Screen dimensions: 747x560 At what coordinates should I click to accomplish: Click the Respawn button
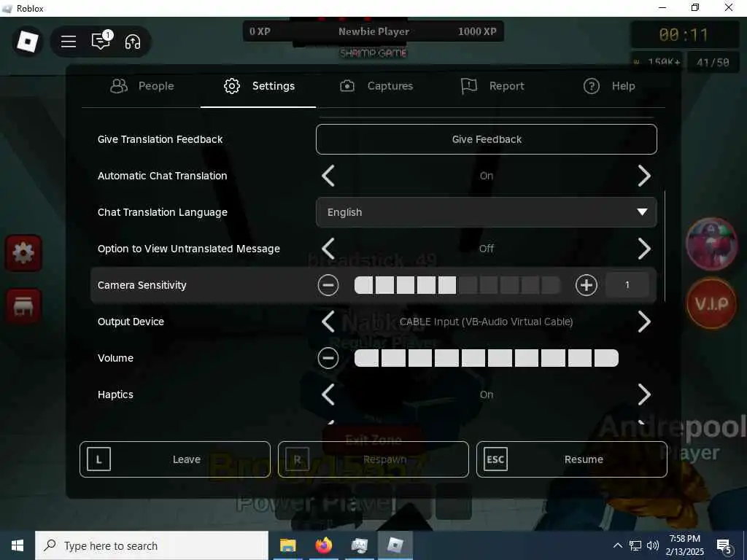(x=373, y=459)
